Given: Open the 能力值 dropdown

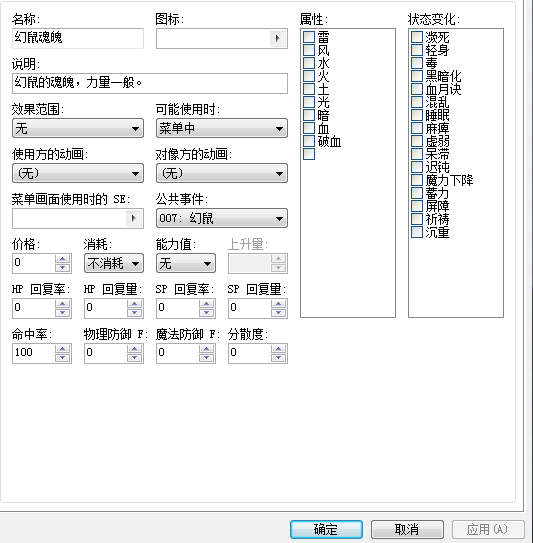Looking at the screenshot, I should [186, 263].
